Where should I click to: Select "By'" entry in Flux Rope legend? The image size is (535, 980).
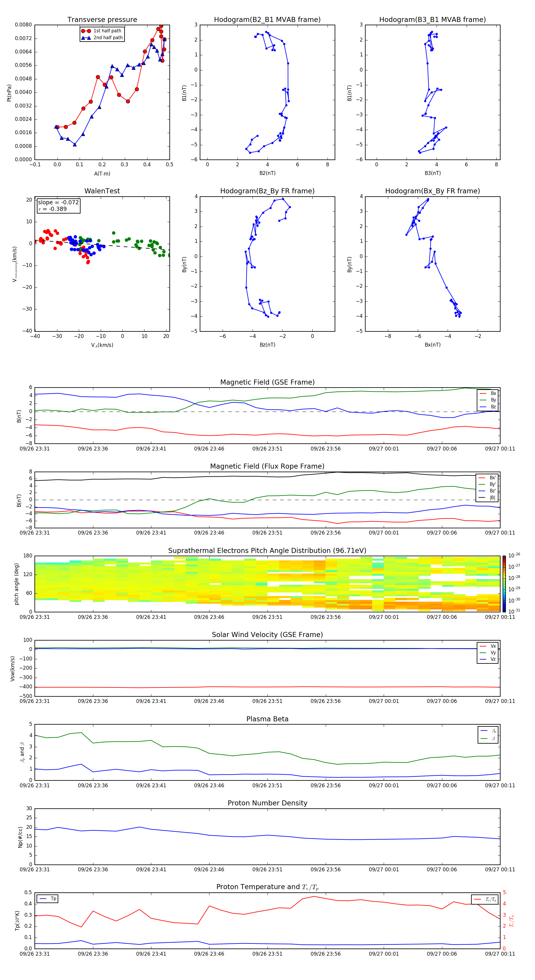(x=487, y=484)
